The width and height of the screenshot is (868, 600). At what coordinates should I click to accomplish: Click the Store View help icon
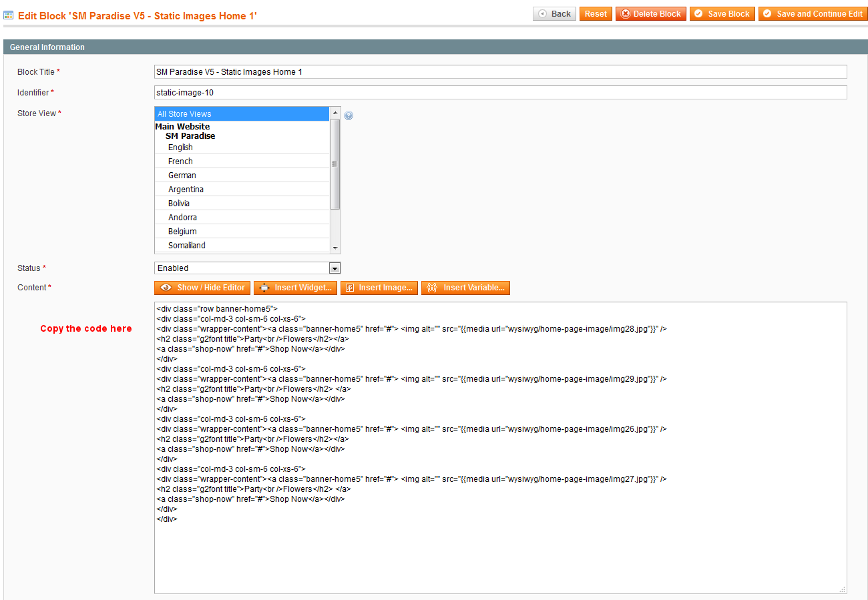pos(349,115)
